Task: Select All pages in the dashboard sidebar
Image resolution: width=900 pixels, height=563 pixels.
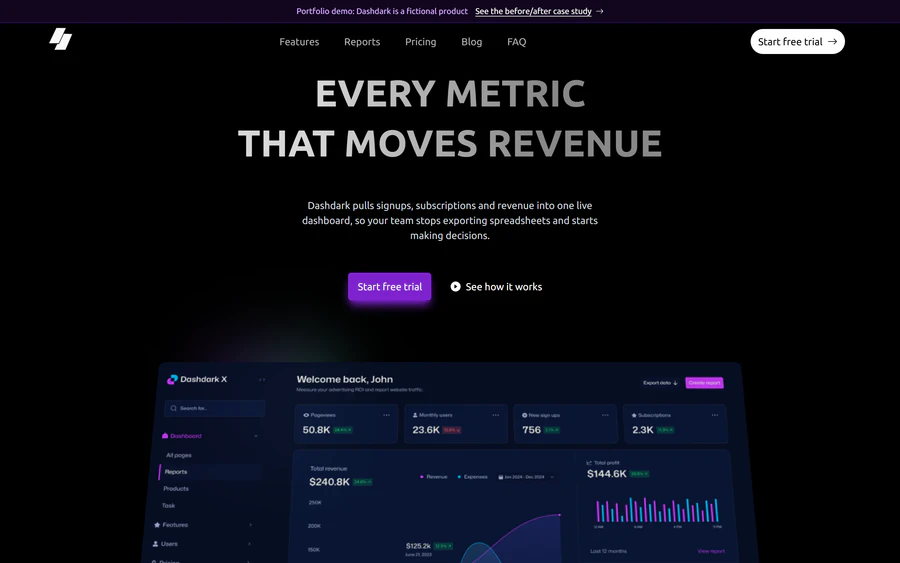Action: point(179,455)
